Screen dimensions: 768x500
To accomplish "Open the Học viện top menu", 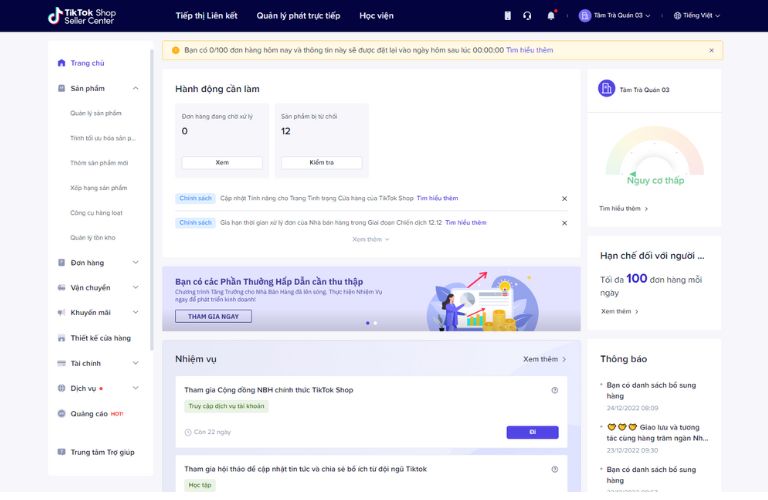I will (376, 16).
